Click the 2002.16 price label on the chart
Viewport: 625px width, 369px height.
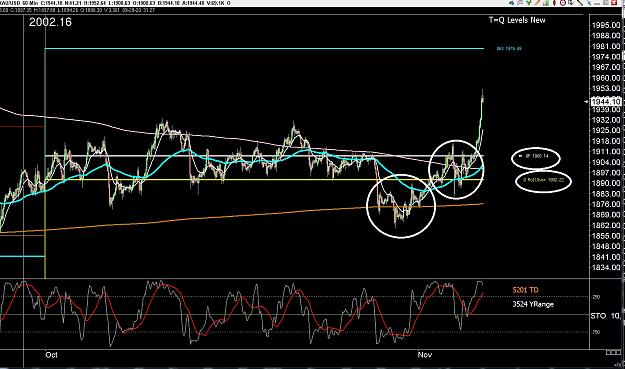click(x=50, y=22)
